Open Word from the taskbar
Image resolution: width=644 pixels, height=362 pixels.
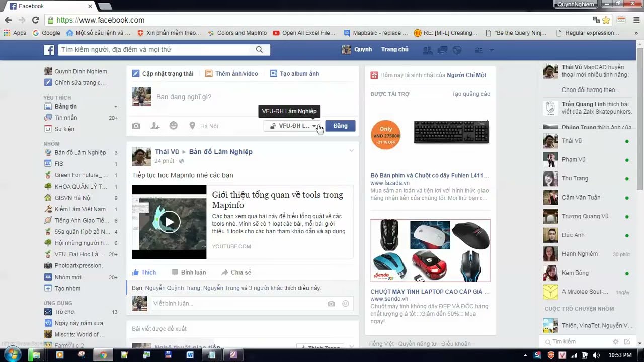pos(190,355)
